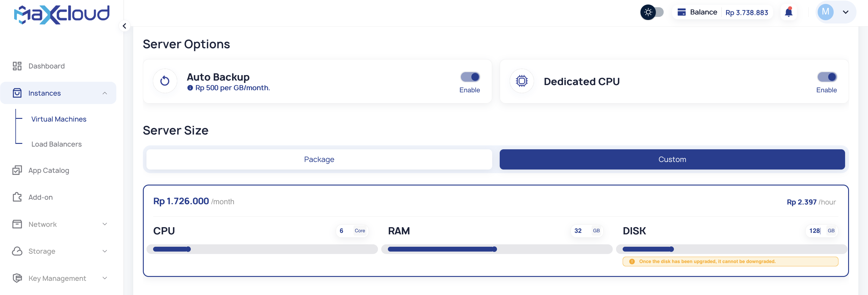Click the CPU slider handle
868x295 pixels.
[x=188, y=249]
